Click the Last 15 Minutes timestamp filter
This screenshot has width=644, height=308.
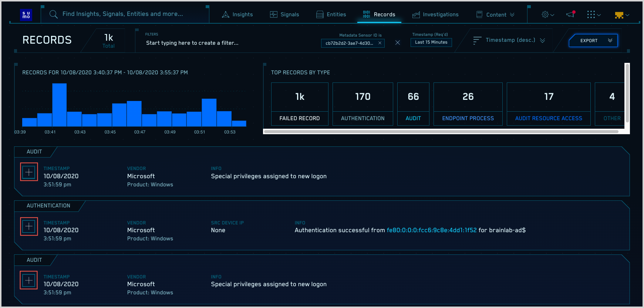click(431, 42)
